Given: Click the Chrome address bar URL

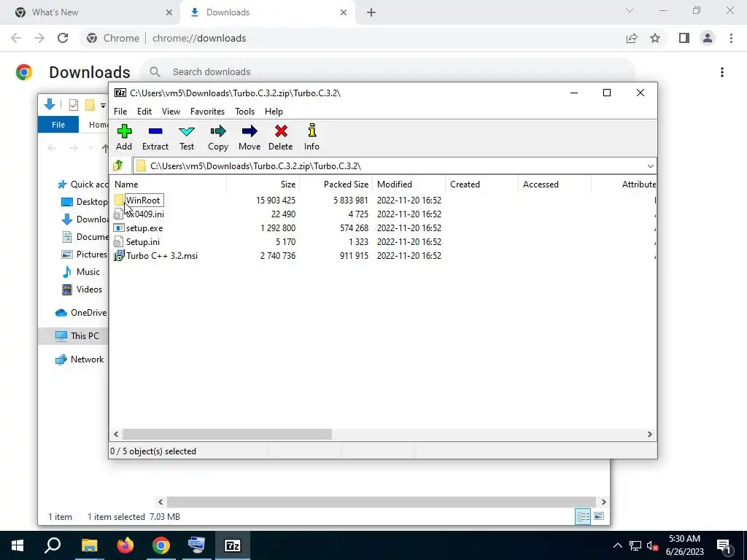Looking at the screenshot, I should coord(199,38).
